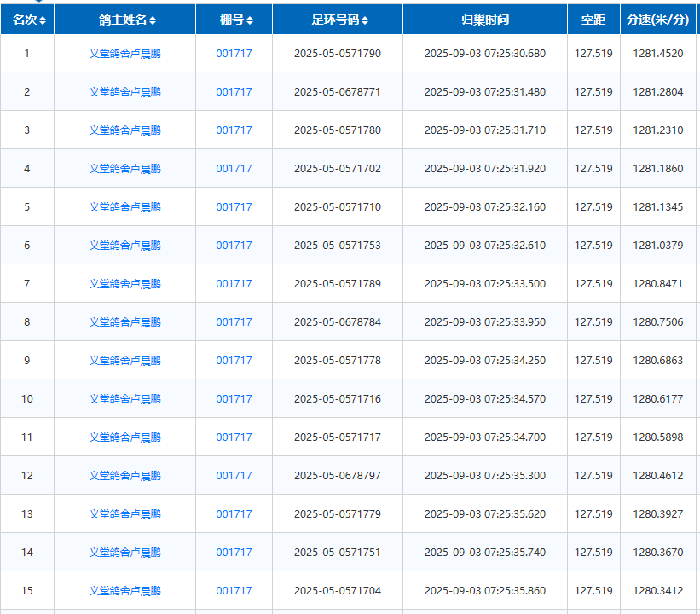This screenshot has height=614, width=700.
Task: Click owner name link in rank 13 row
Action: [124, 514]
